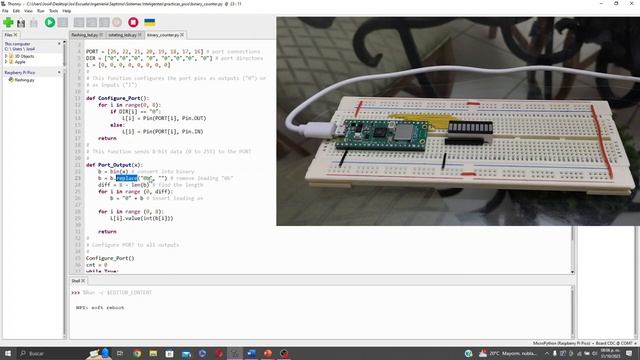This screenshot has width=640, height=360.
Task: Switch to the flashing_led.py editor tab
Action: click(x=84, y=35)
